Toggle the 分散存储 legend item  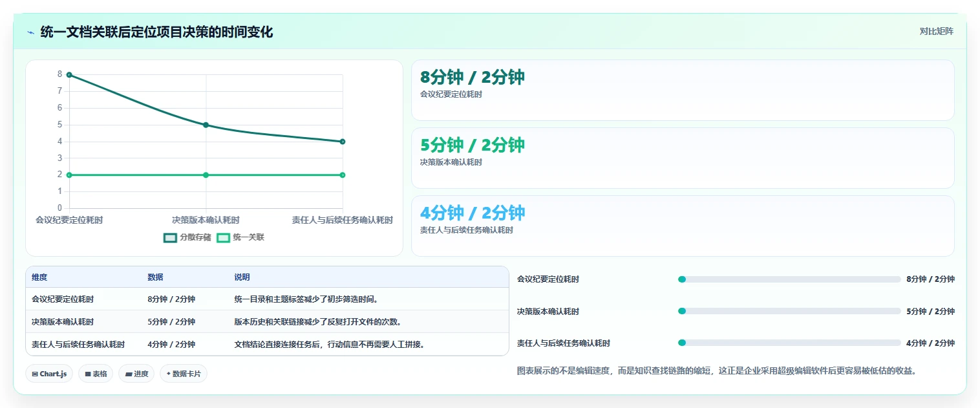187,237
